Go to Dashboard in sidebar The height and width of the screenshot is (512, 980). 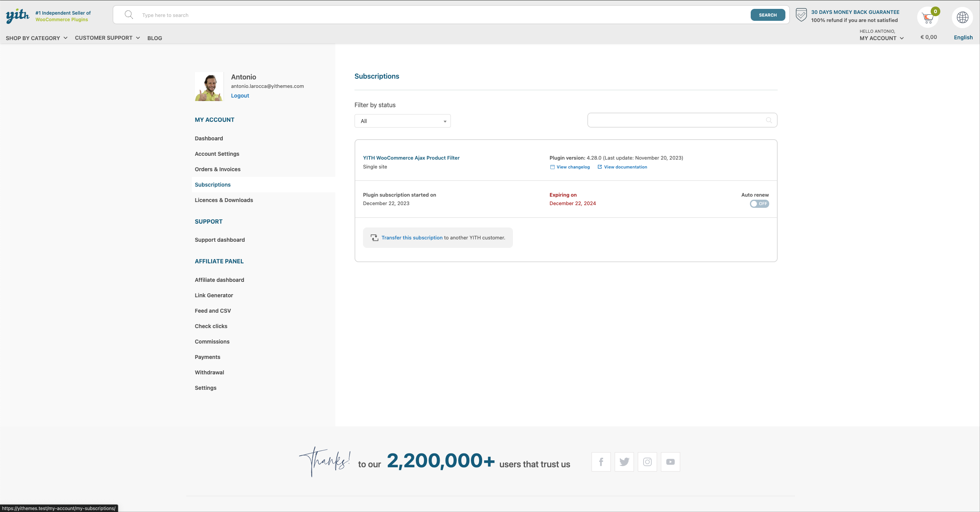(x=209, y=138)
